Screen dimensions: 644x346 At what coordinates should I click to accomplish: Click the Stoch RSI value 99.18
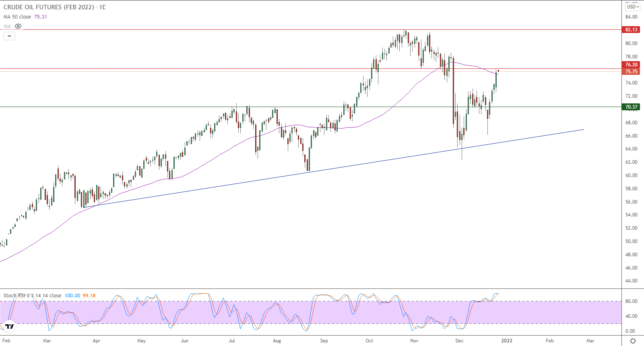pyautogui.click(x=89, y=296)
